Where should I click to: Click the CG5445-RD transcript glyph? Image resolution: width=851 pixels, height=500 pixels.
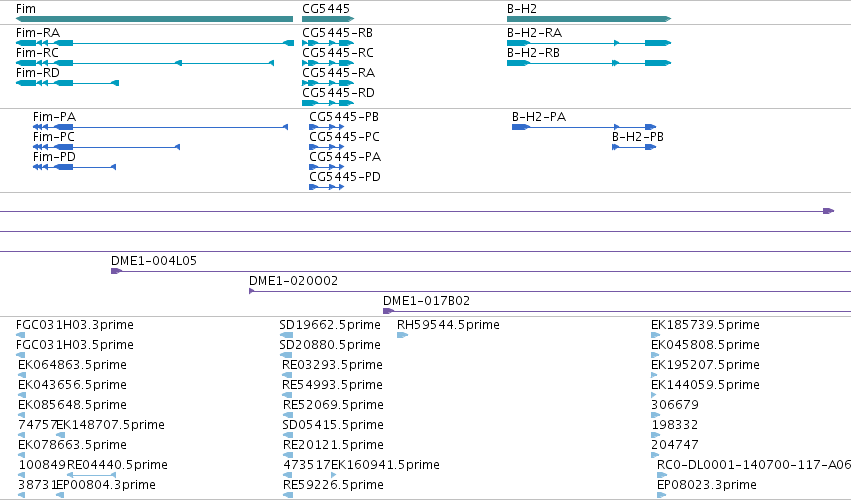(328, 103)
